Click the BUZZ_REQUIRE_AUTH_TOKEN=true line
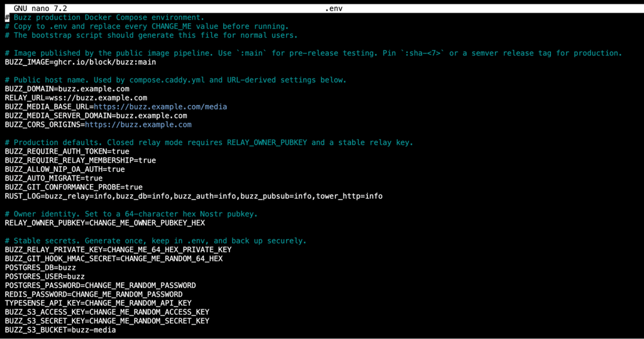The height and width of the screenshot is (339, 644). [x=67, y=152]
